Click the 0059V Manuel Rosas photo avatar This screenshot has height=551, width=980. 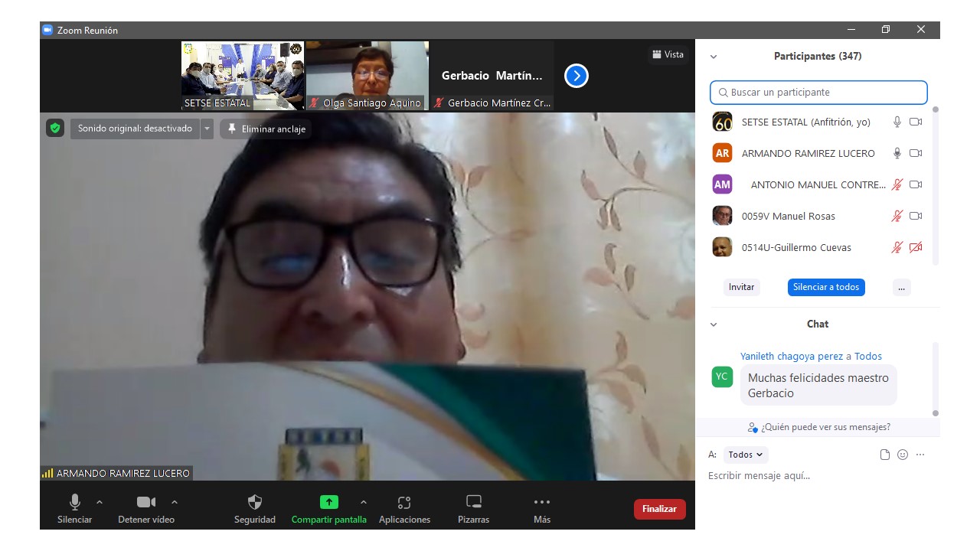pos(722,216)
